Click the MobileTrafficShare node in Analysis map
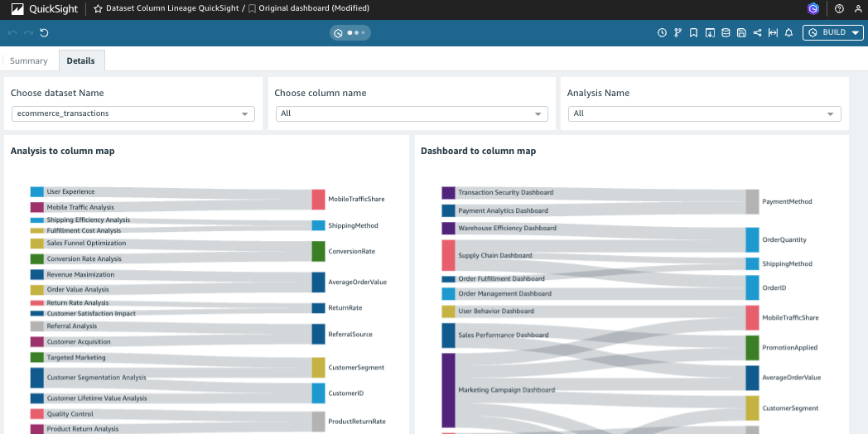868x434 pixels. click(318, 200)
